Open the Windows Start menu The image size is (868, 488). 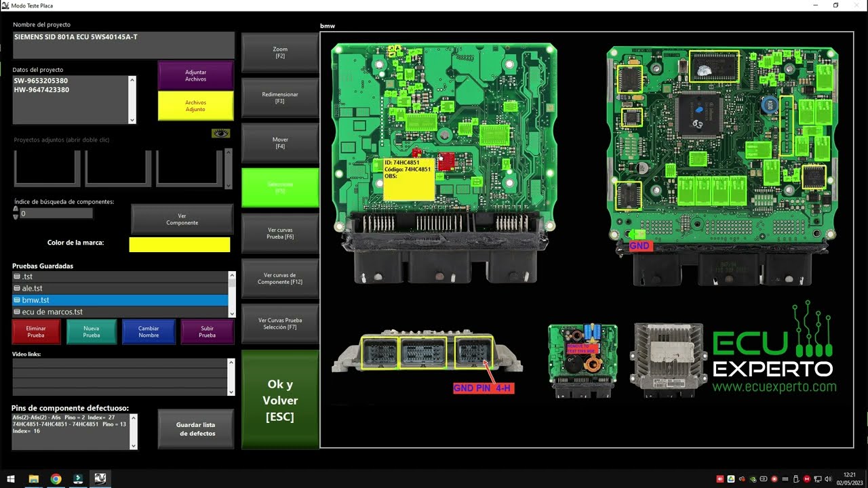pyautogui.click(x=10, y=479)
